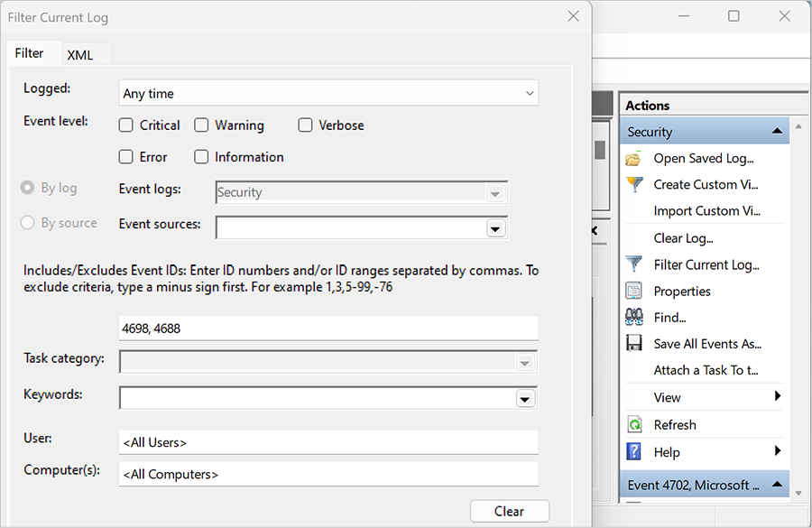Close the Filter Current Log dialog
This screenshot has height=528, width=812.
click(x=573, y=16)
